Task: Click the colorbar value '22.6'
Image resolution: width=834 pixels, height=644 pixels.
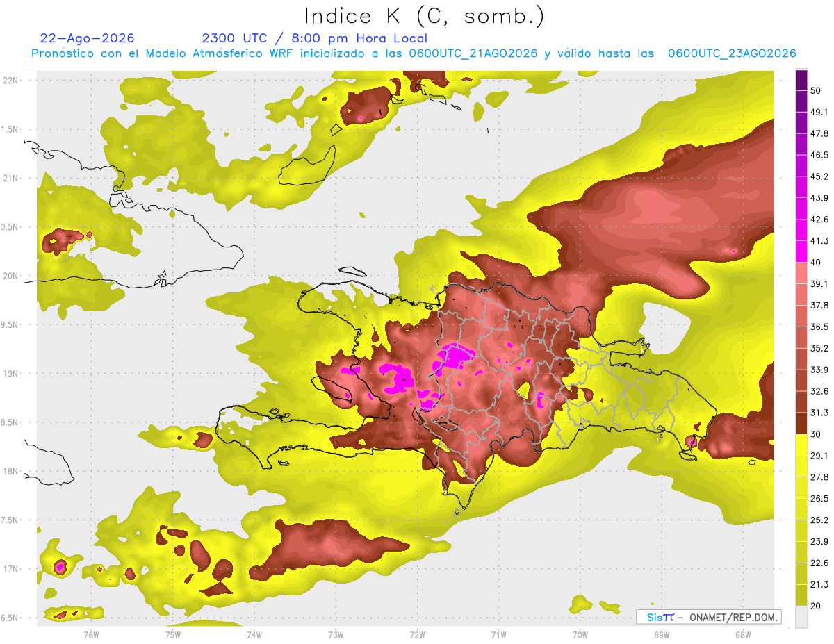Action: tap(819, 563)
